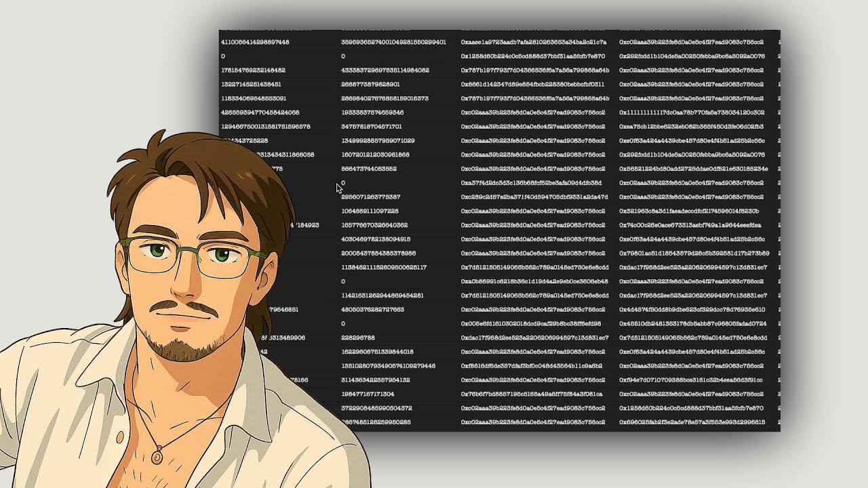Select the value starting with 13227145
The image size is (868, 488).
click(x=251, y=85)
